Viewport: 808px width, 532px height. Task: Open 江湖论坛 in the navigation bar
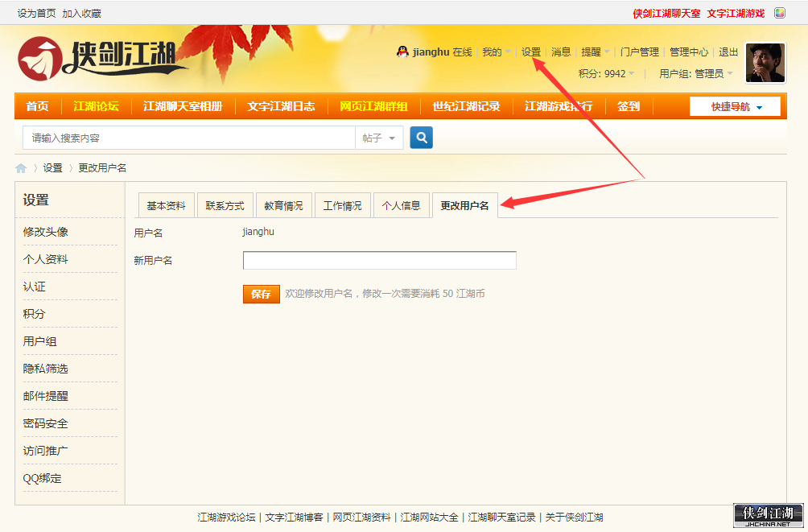96,106
